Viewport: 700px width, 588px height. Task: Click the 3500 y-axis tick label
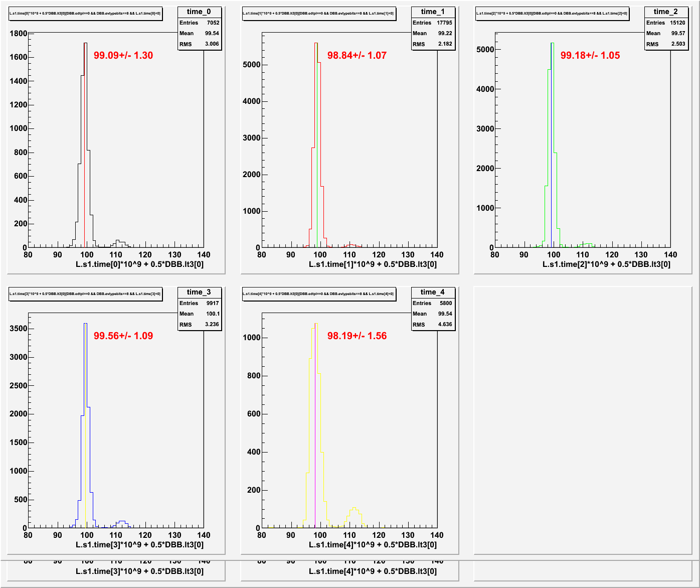tap(19, 329)
